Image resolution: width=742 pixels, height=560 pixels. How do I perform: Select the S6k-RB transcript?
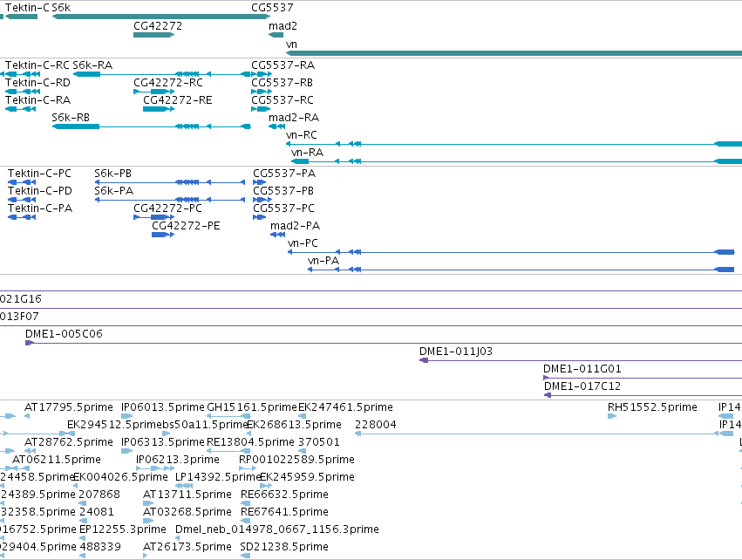(x=152, y=126)
